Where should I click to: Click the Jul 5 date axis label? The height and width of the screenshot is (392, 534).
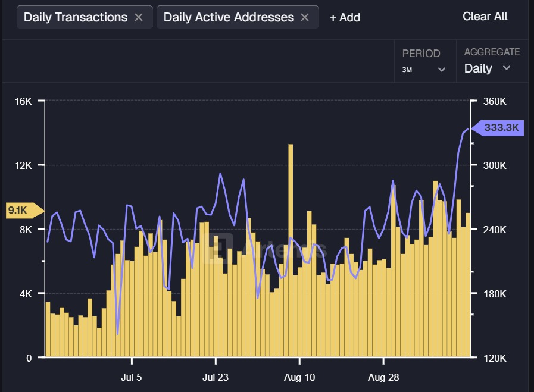pos(132,377)
